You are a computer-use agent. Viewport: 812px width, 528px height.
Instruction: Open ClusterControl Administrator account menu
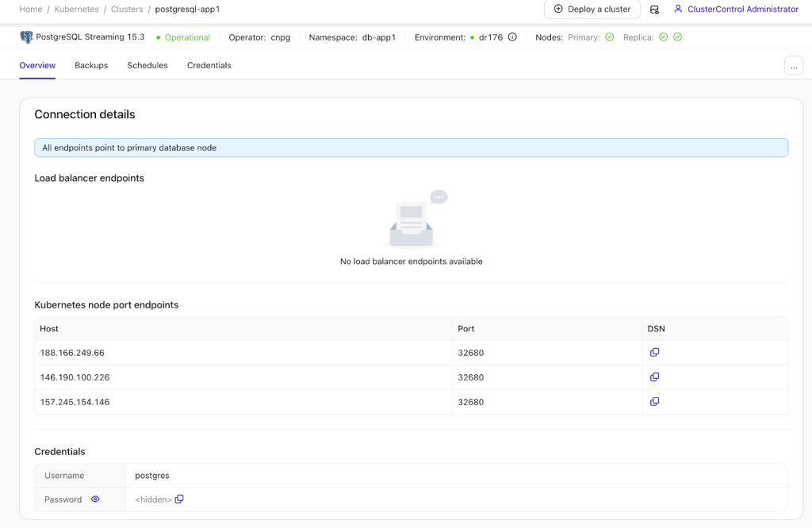click(x=742, y=10)
